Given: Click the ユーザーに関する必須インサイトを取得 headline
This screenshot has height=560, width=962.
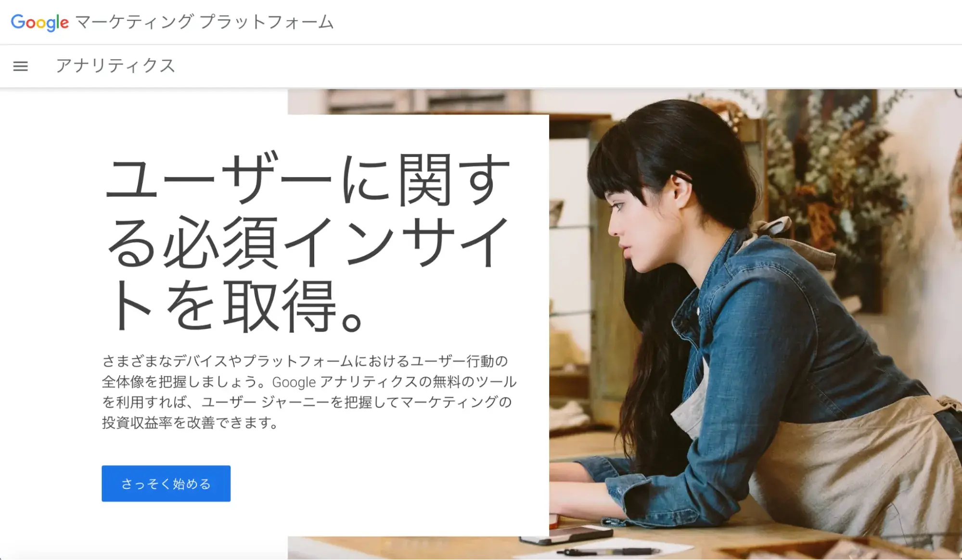Looking at the screenshot, I should pyautogui.click(x=307, y=242).
